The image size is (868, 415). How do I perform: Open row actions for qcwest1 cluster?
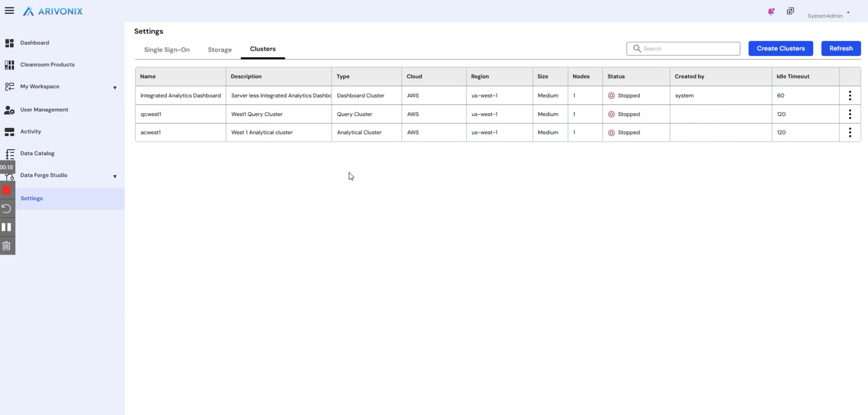coord(849,114)
